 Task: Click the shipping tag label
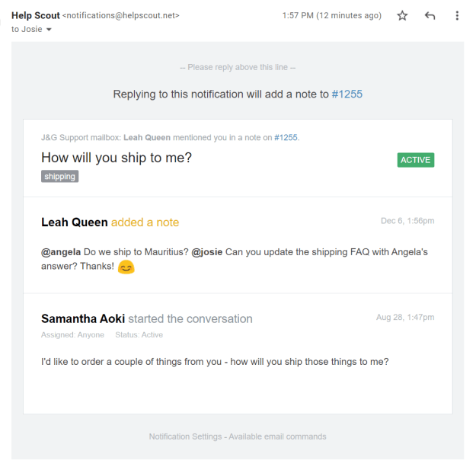[x=60, y=177]
